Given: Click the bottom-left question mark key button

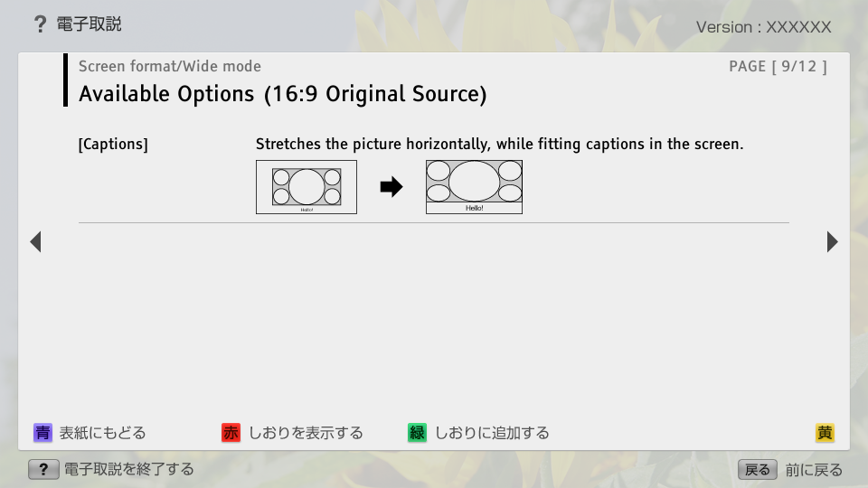Looking at the screenshot, I should click(43, 469).
